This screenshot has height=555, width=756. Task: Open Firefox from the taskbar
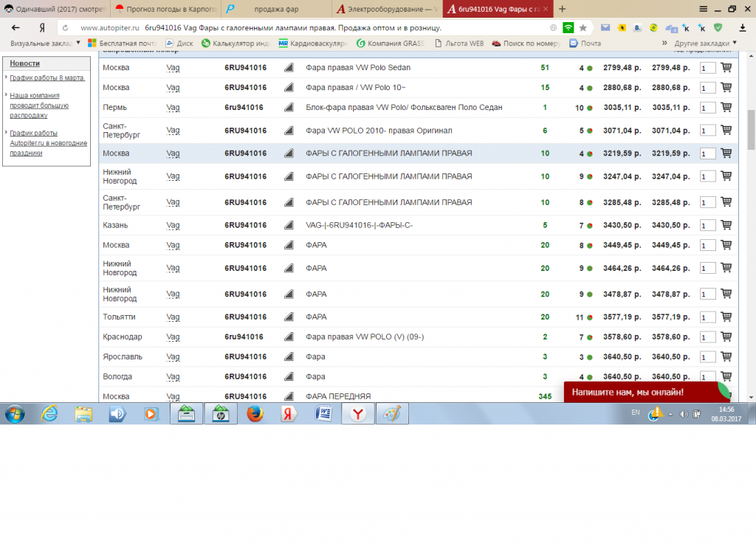tap(255, 414)
